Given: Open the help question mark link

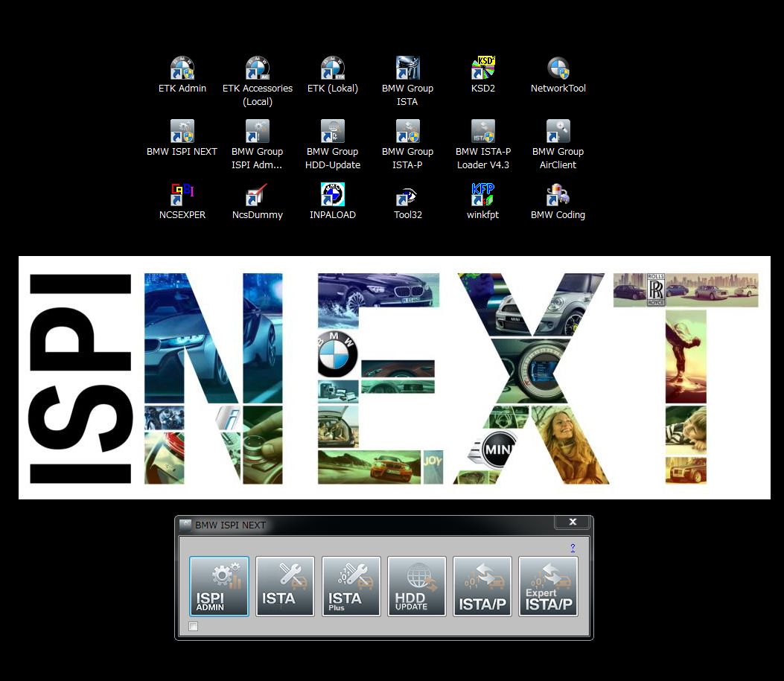Looking at the screenshot, I should 573,548.
